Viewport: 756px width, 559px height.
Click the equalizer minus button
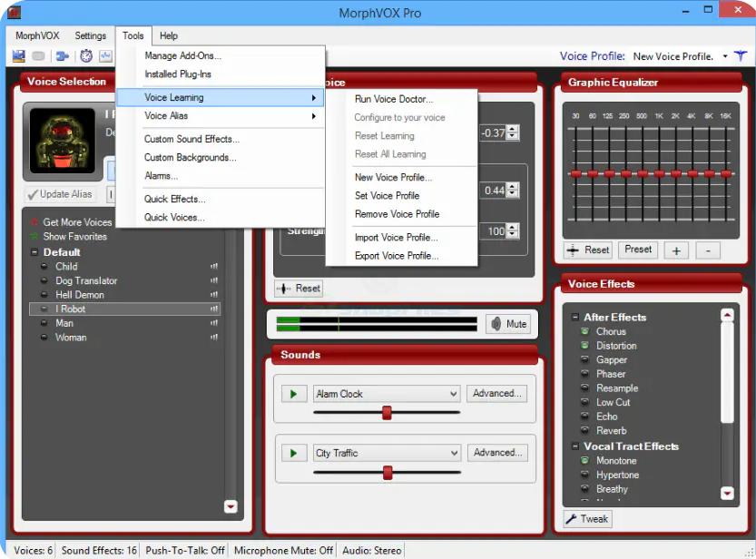point(708,250)
